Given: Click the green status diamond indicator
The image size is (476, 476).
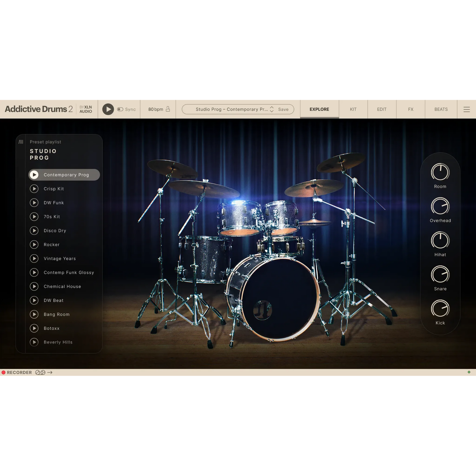Looking at the screenshot, I should [x=469, y=372].
